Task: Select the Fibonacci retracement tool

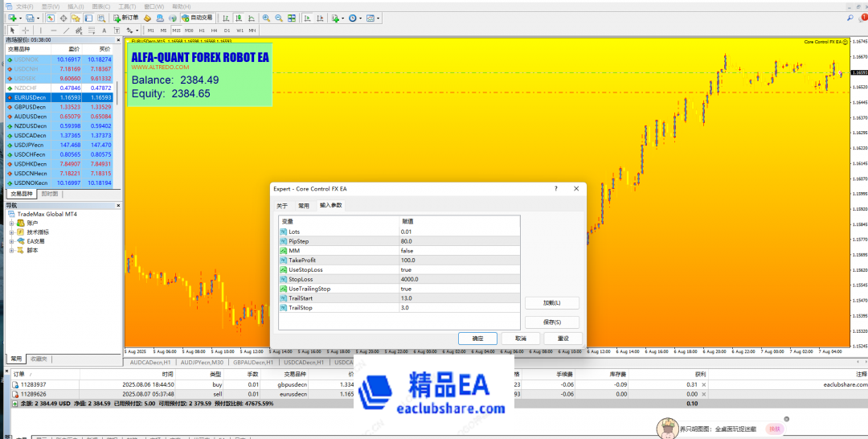Action: pyautogui.click(x=92, y=30)
